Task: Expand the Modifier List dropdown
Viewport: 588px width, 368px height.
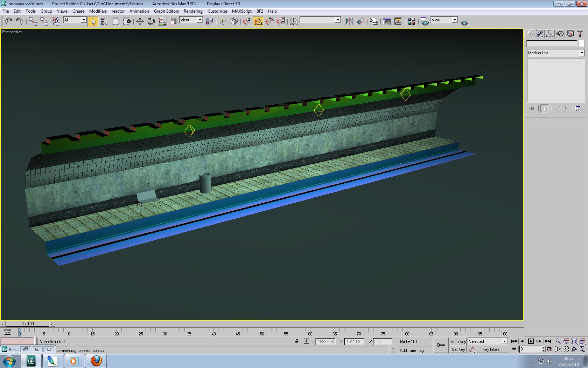Action: [581, 53]
